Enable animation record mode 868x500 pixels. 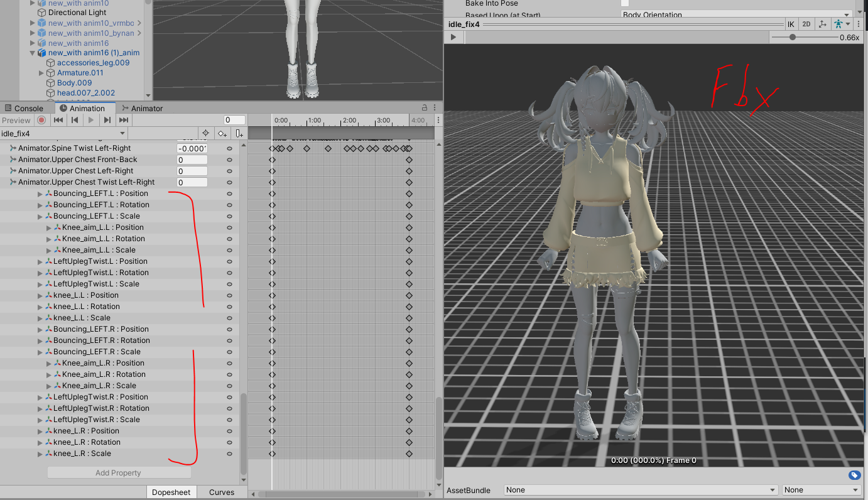pyautogui.click(x=41, y=120)
